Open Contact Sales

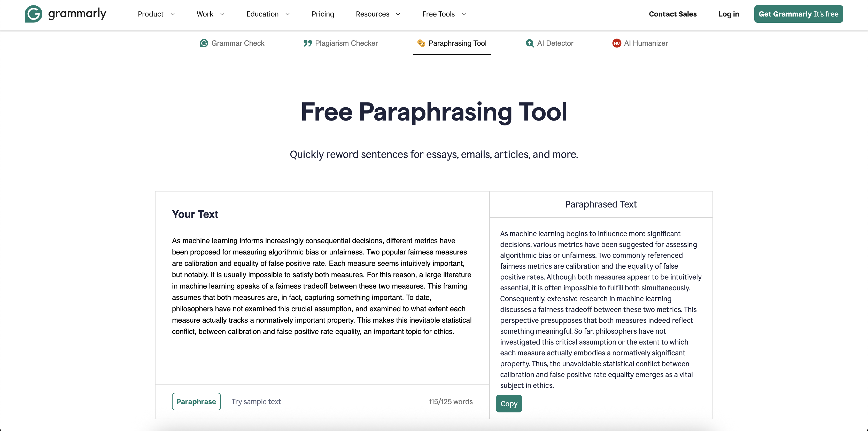pyautogui.click(x=672, y=14)
